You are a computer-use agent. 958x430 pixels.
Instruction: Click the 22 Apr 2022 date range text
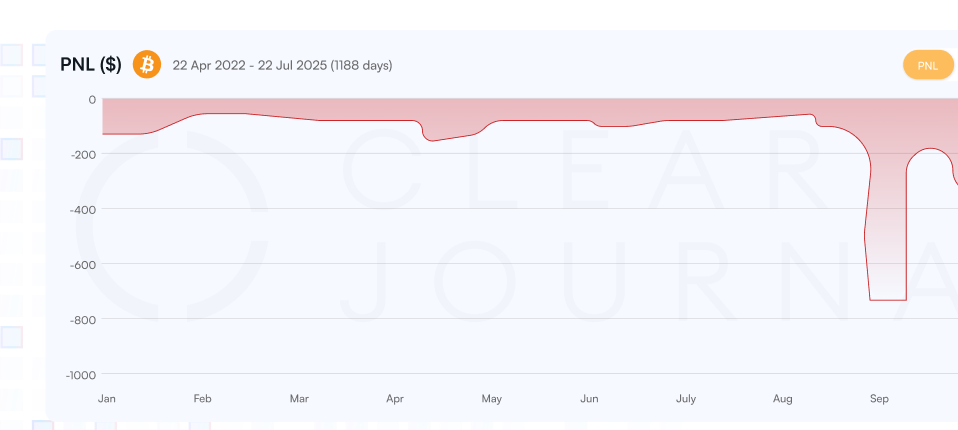(282, 66)
